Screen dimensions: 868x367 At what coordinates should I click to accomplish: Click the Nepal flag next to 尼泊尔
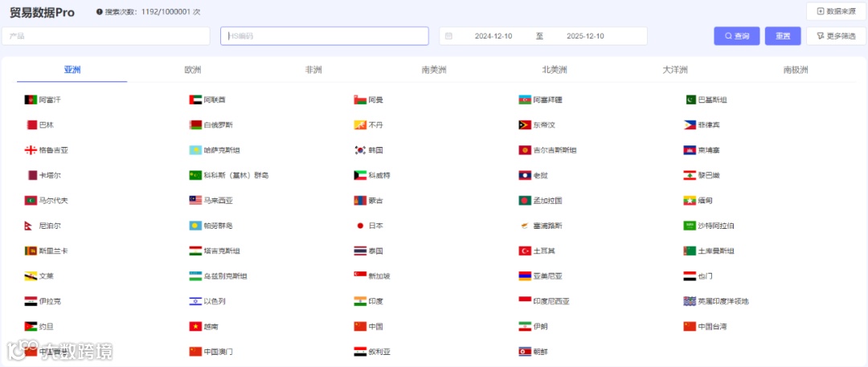coord(29,226)
